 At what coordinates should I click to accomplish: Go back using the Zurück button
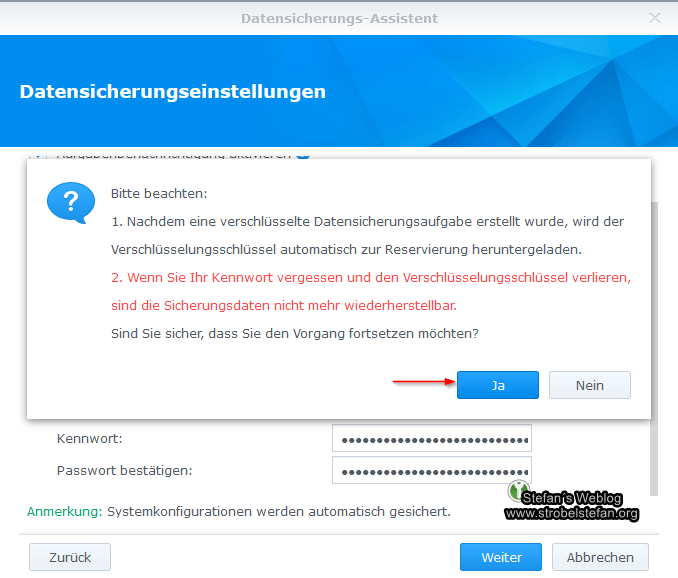70,557
